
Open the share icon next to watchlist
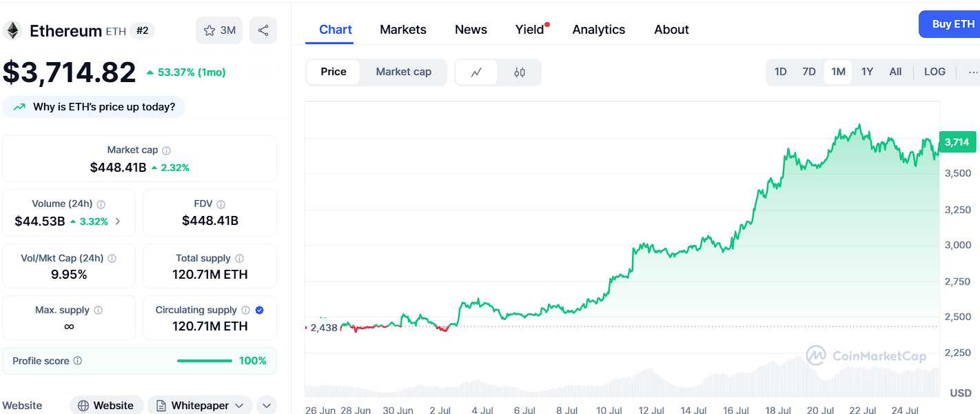click(263, 30)
